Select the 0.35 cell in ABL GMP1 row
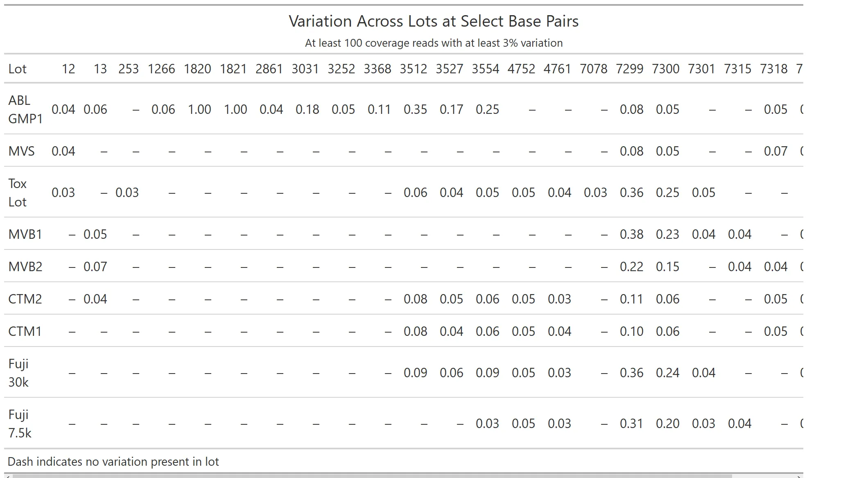Image resolution: width=868 pixels, height=478 pixels. tap(415, 109)
